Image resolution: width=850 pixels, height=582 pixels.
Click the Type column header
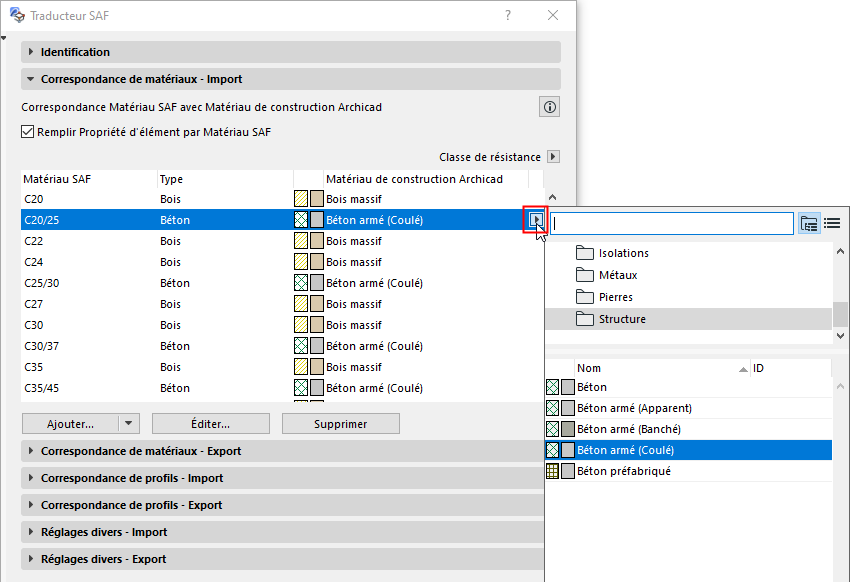coord(225,179)
